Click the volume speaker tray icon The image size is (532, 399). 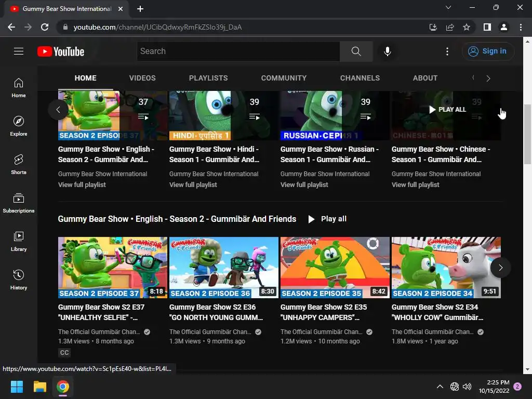(x=467, y=387)
